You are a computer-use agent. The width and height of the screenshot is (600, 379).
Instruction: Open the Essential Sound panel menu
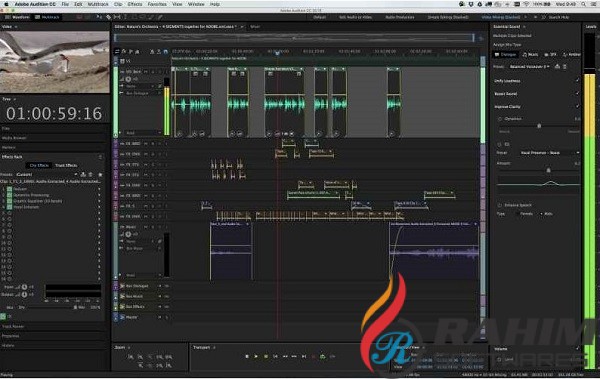[524, 27]
